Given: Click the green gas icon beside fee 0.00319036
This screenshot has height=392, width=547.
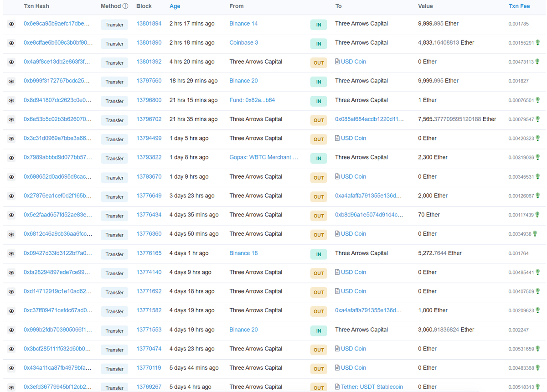Looking at the screenshot, I should tap(538, 157).
